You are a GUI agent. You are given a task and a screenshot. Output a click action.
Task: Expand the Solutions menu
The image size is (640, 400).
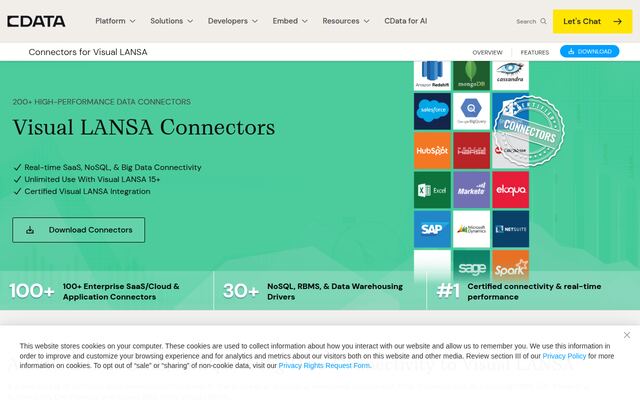171,21
